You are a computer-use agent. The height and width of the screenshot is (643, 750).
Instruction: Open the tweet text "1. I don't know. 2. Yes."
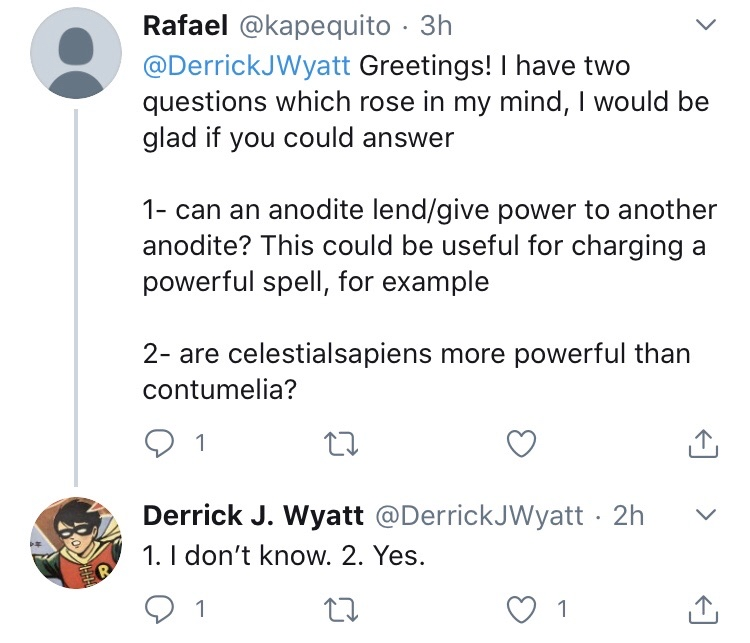284,558
